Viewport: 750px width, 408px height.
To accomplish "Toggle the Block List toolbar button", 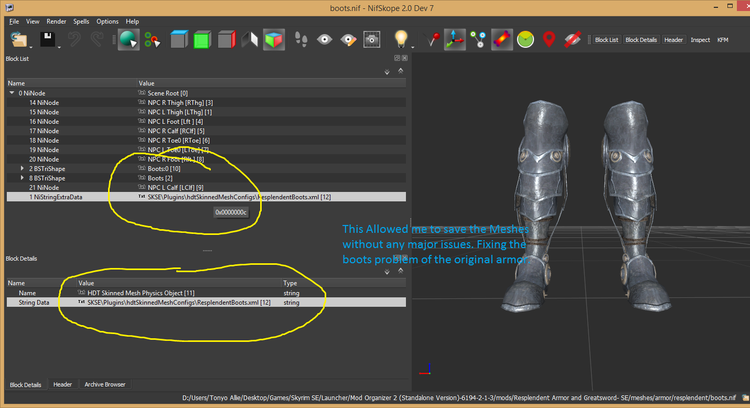I will tap(607, 40).
